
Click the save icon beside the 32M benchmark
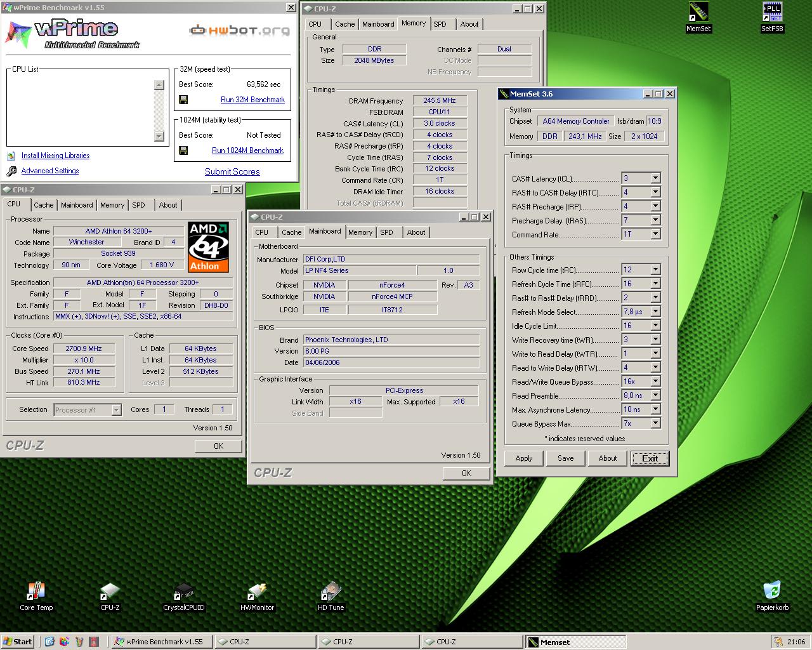(183, 100)
